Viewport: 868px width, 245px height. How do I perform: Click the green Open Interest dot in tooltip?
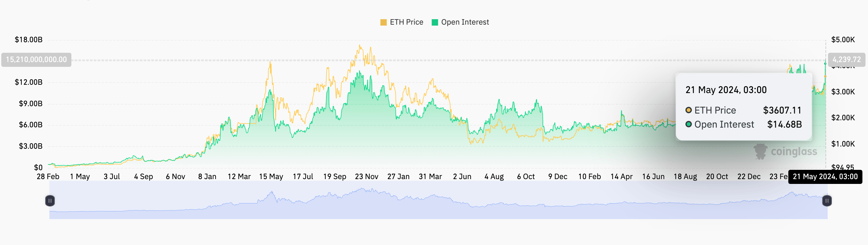click(x=689, y=124)
